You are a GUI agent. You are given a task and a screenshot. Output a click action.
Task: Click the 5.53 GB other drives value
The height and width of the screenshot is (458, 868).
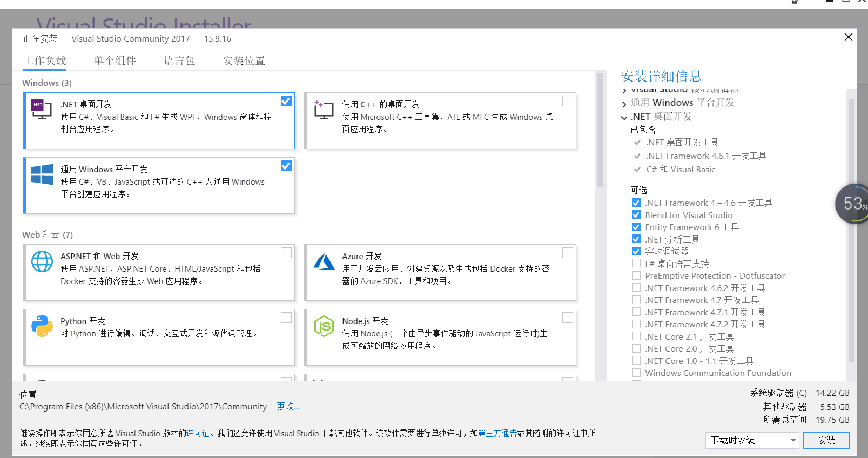pyautogui.click(x=835, y=407)
